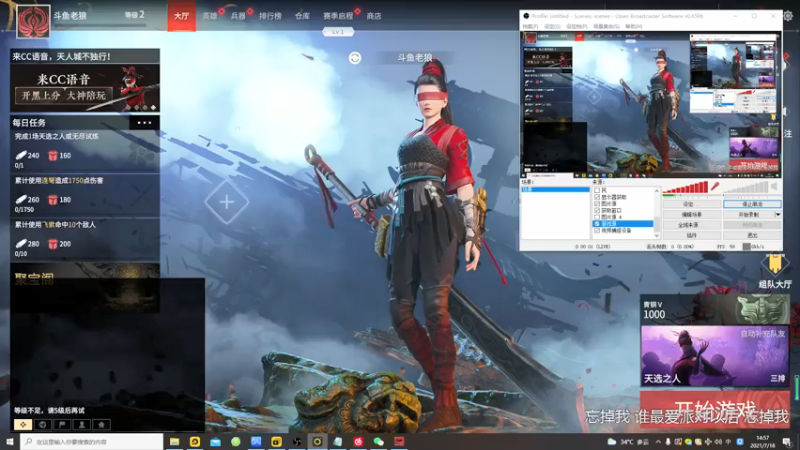The width and height of the screenshot is (800, 450).
Task: Click the refresh icon beside 斗鱼老狼 name
Action: pyautogui.click(x=355, y=58)
